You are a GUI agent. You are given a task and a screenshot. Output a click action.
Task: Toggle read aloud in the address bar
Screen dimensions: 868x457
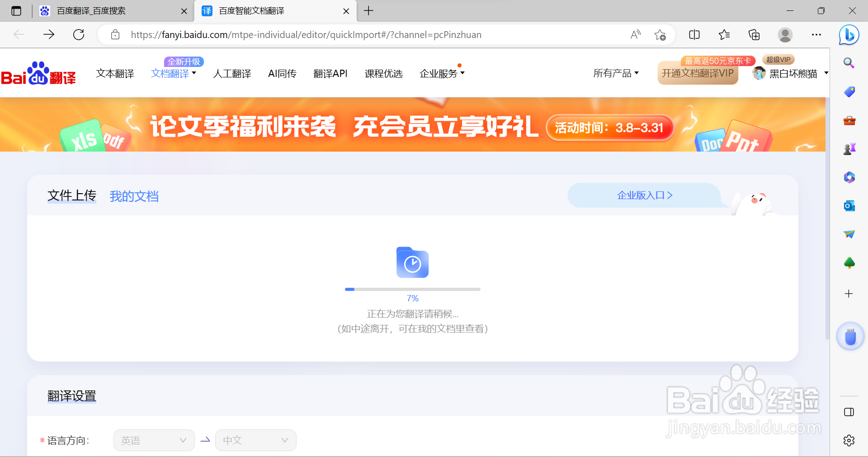635,34
